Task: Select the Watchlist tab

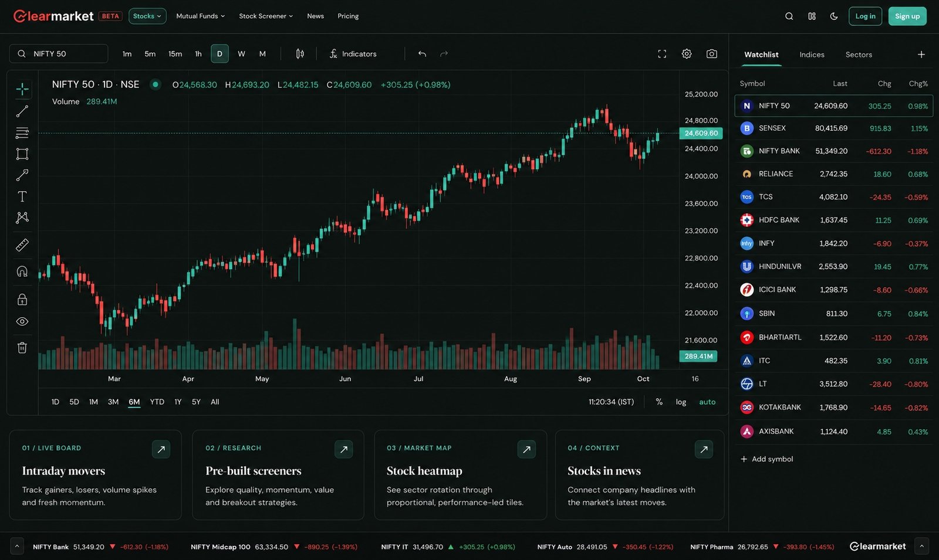Action: (761, 55)
